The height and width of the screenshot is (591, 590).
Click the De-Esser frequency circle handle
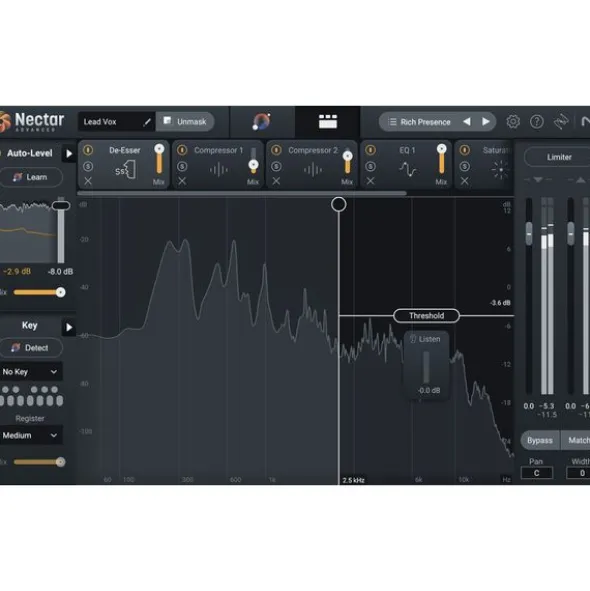339,204
